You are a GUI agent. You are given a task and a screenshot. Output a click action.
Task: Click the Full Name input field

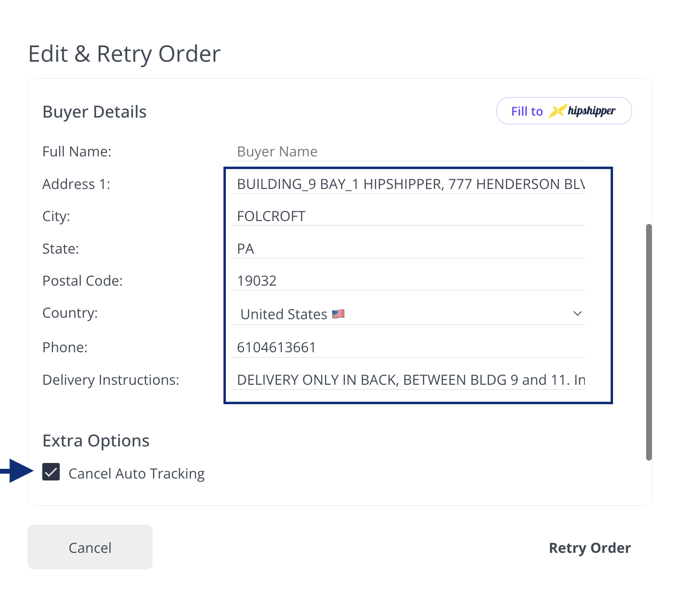[407, 152]
